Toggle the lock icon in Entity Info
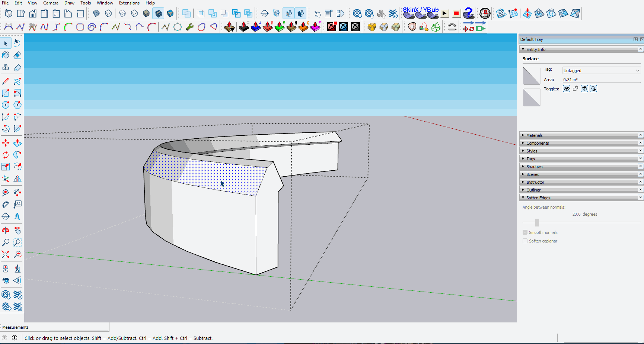Screen dimensions: 644x344 click(576, 89)
